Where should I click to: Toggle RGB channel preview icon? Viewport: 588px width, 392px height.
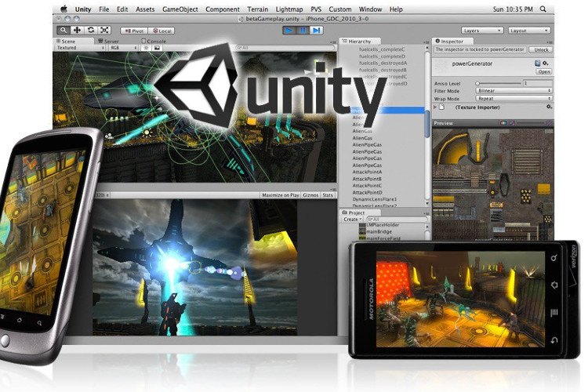pyautogui.click(x=503, y=123)
